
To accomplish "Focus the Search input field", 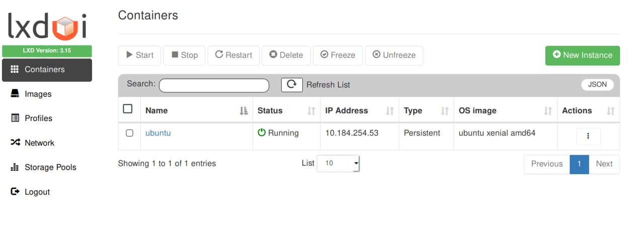I will (214, 85).
